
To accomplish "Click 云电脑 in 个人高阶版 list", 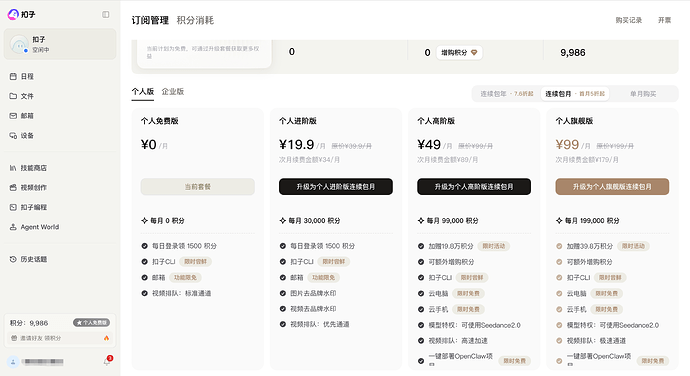I will [438, 293].
